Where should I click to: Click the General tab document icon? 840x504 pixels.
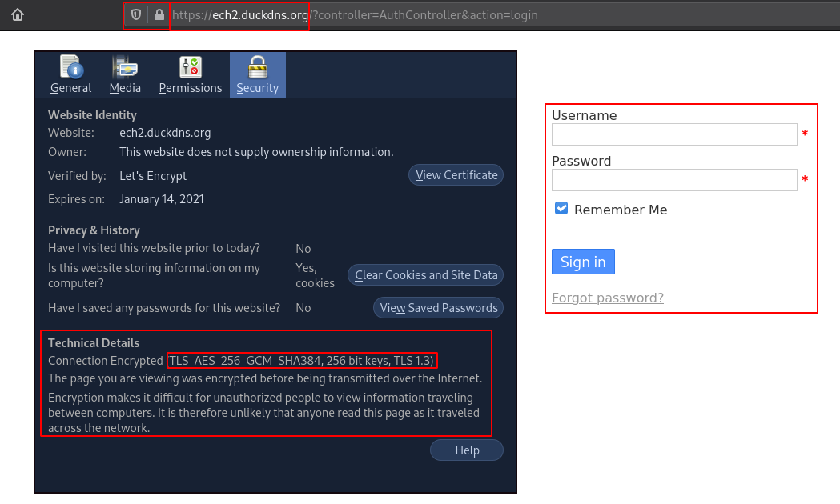[70, 67]
